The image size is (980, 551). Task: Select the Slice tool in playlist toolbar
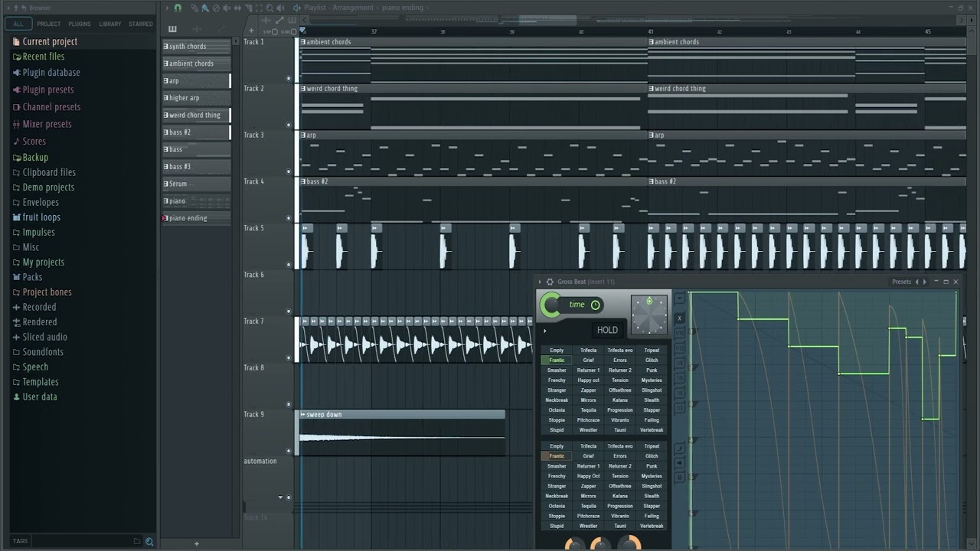pyautogui.click(x=249, y=8)
